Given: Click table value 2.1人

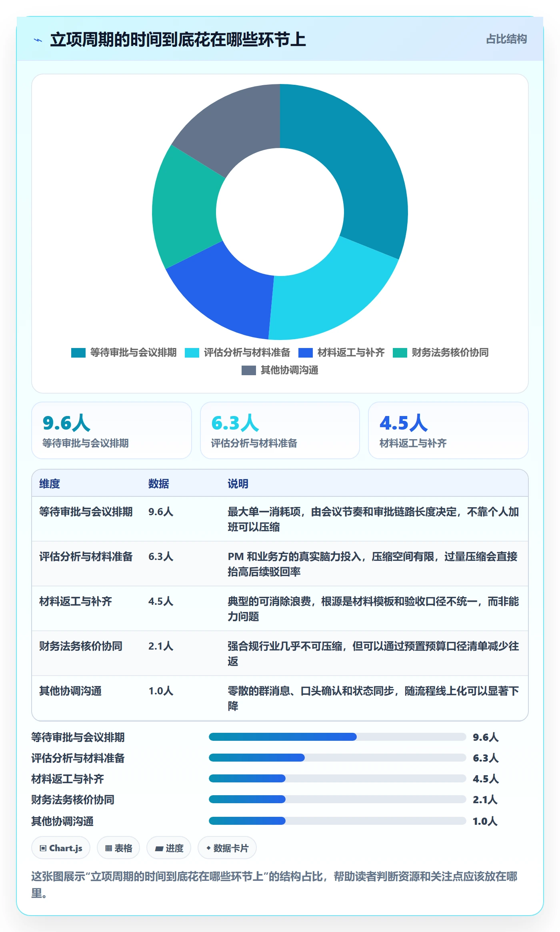Looking at the screenshot, I should [x=161, y=646].
